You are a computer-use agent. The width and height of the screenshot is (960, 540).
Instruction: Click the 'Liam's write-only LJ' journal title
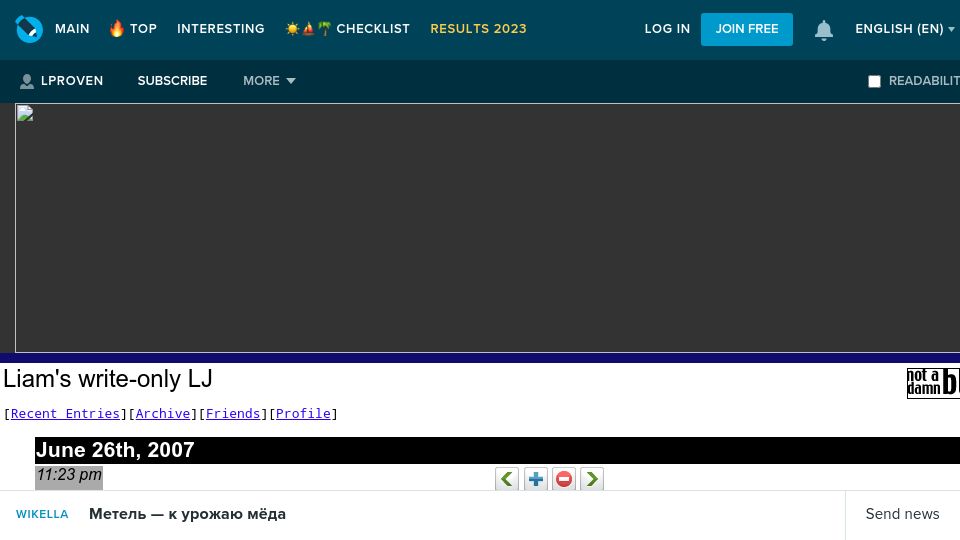pyautogui.click(x=108, y=379)
